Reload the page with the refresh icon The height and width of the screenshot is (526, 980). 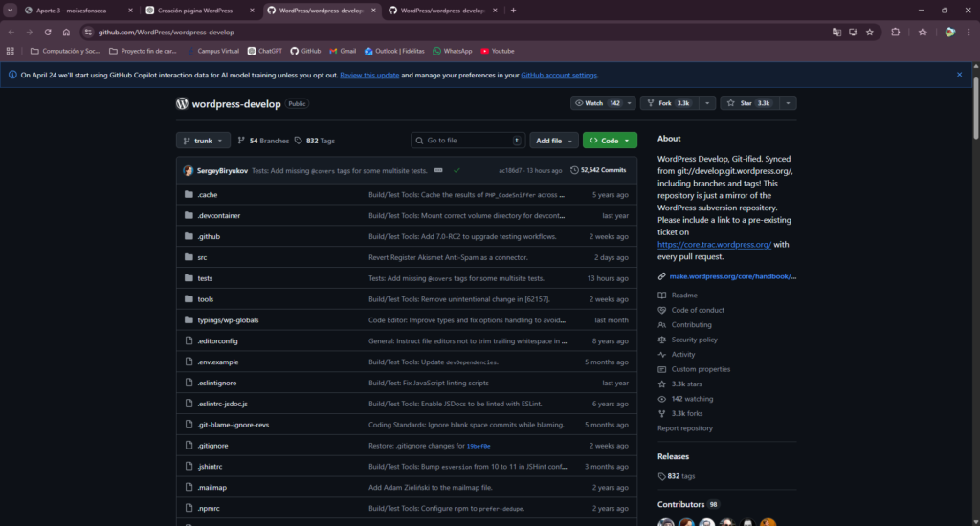point(48,32)
